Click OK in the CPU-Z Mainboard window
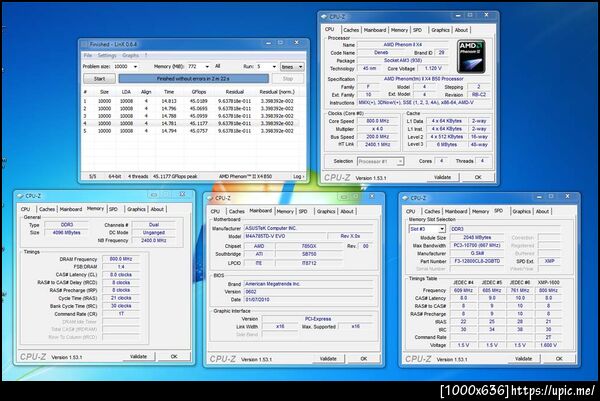Viewport: 600px width, 401px height. 364,359
